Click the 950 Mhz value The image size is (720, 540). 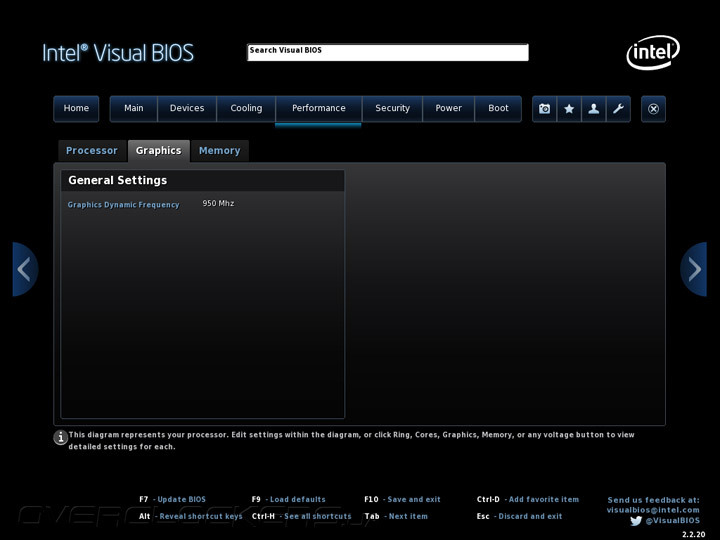click(218, 203)
